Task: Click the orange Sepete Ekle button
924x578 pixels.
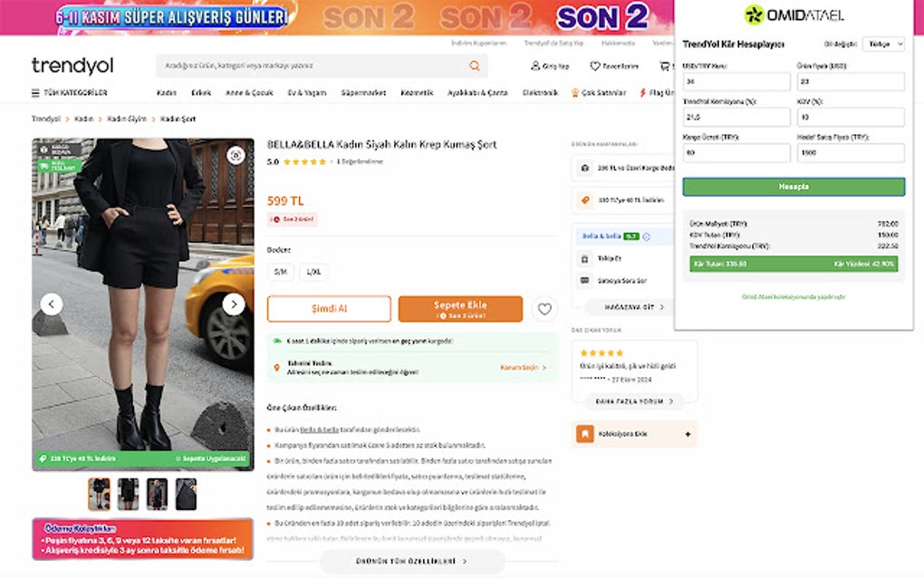Action: [x=460, y=309]
